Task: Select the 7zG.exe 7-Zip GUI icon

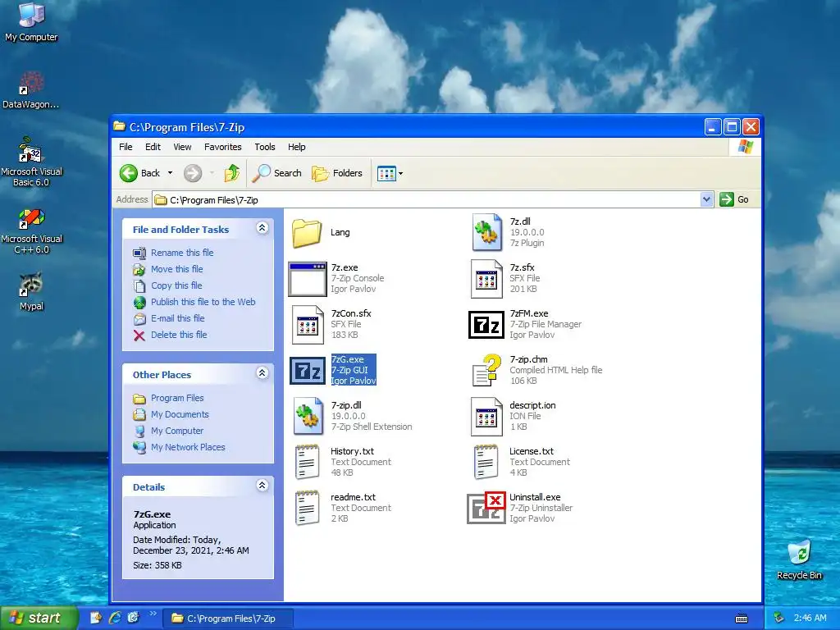Action: 308,370
